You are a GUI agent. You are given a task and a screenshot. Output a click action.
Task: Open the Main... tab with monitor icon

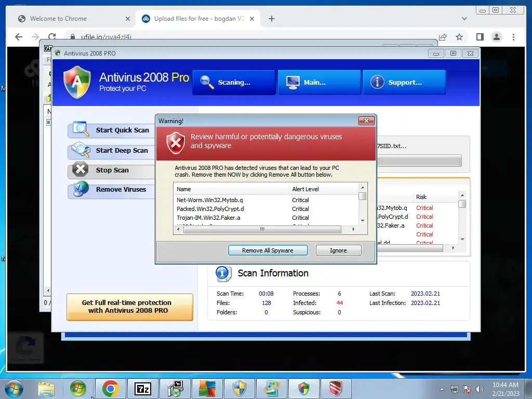319,83
